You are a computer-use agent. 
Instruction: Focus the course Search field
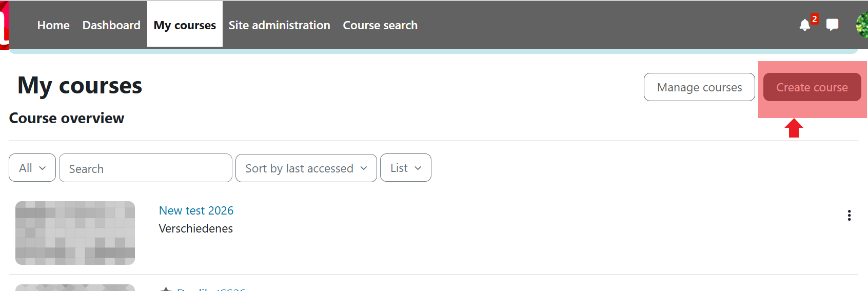[146, 168]
